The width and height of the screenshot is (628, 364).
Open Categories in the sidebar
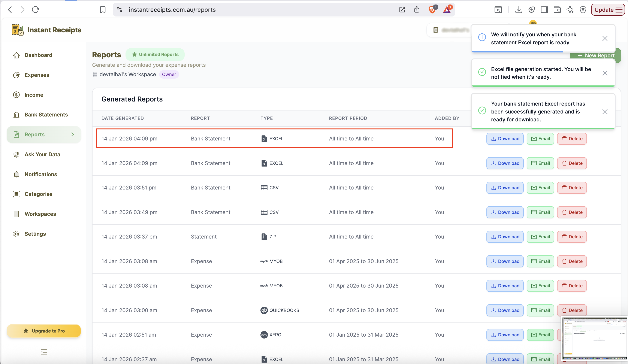pyautogui.click(x=44, y=194)
